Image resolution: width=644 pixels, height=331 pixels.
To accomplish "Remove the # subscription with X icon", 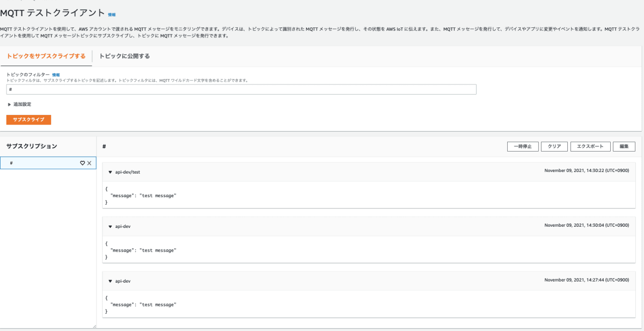I will 90,163.
